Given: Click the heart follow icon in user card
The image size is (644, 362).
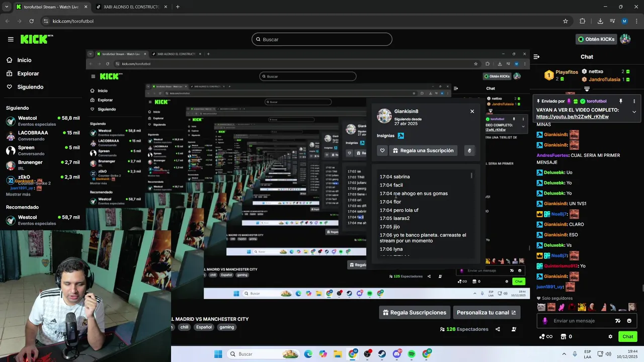Looking at the screenshot, I should (x=382, y=150).
